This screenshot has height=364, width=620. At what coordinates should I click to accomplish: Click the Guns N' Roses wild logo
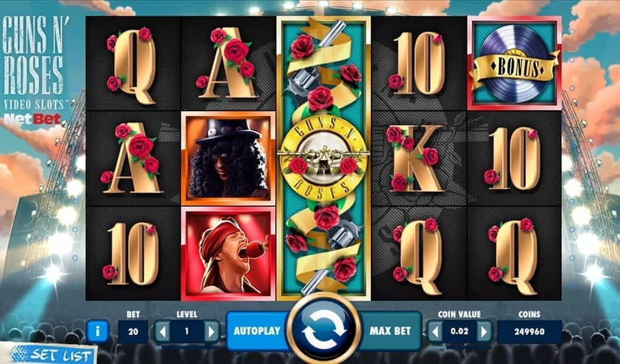tap(324, 158)
